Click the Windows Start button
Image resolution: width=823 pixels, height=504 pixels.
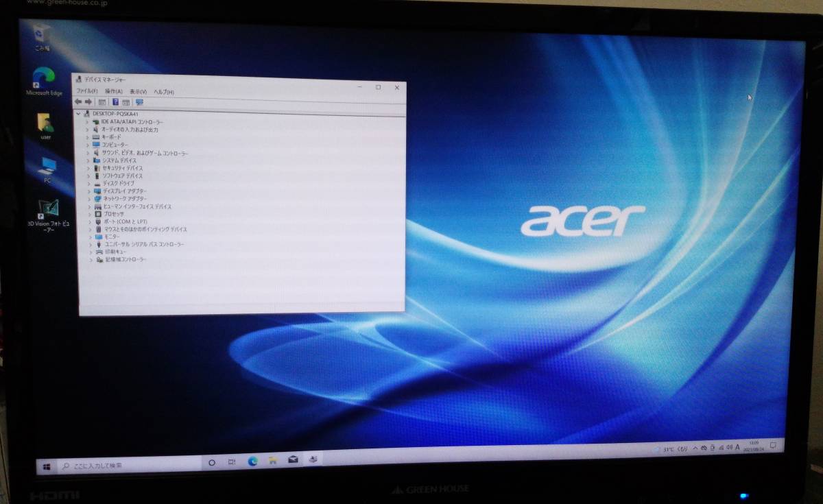(x=47, y=466)
